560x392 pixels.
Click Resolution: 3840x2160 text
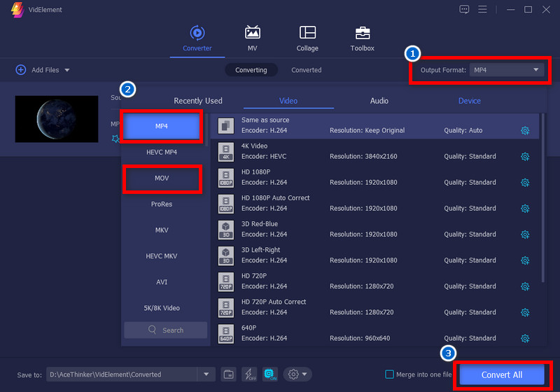[363, 156]
